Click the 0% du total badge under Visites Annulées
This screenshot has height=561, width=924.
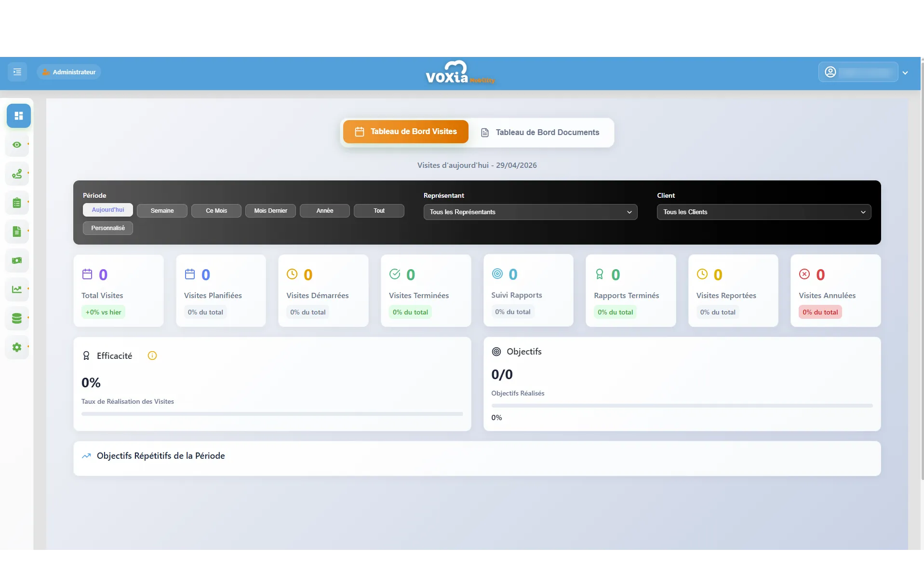tap(820, 312)
